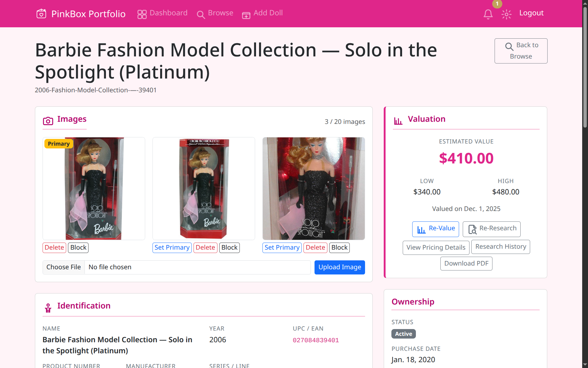
Task: Click Back to Browse
Action: pyautogui.click(x=521, y=51)
